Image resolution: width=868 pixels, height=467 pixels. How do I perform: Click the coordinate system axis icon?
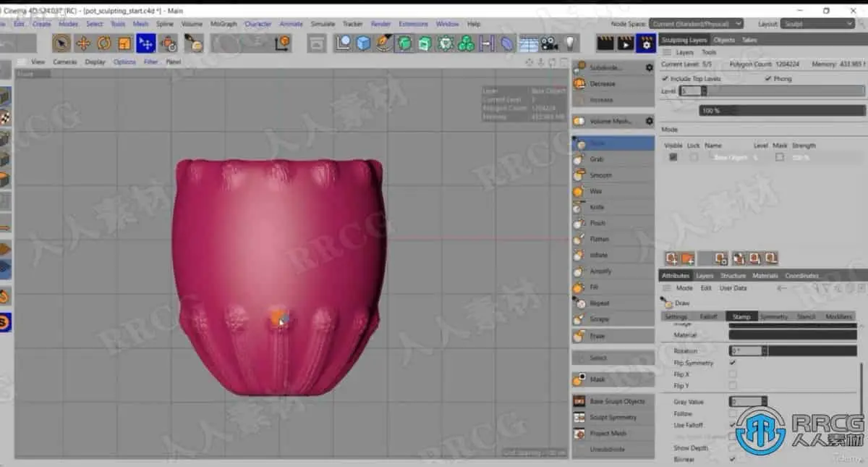pos(283,43)
